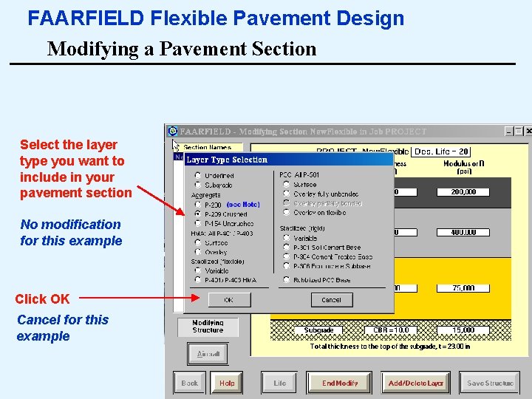Click the FAARFIELD window title icon

173,131
